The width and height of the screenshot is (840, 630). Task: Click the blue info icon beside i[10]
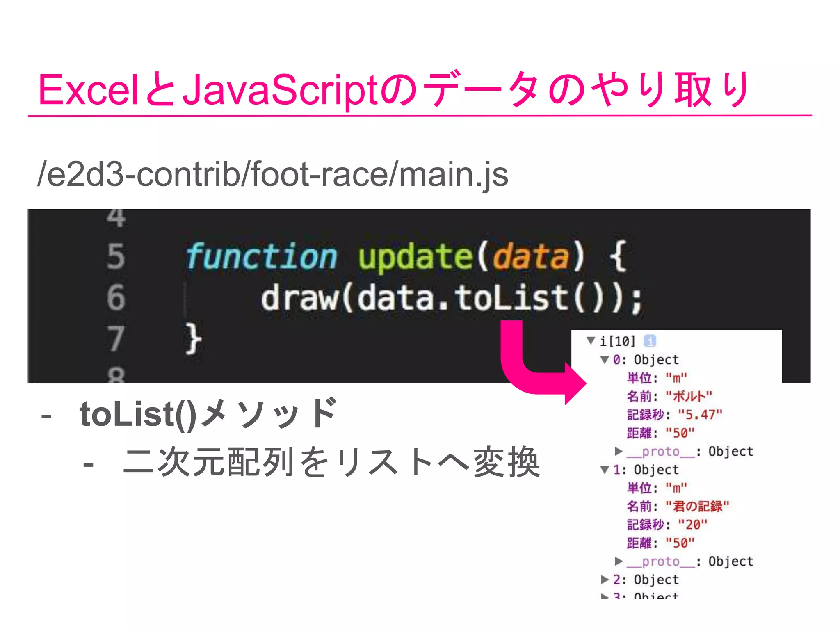[x=650, y=340]
